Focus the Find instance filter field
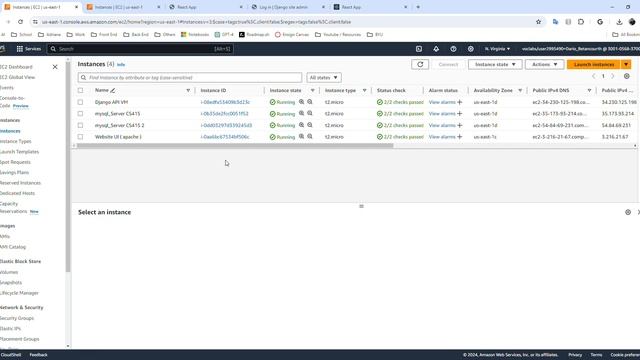The width and height of the screenshot is (640, 360). tap(190, 78)
